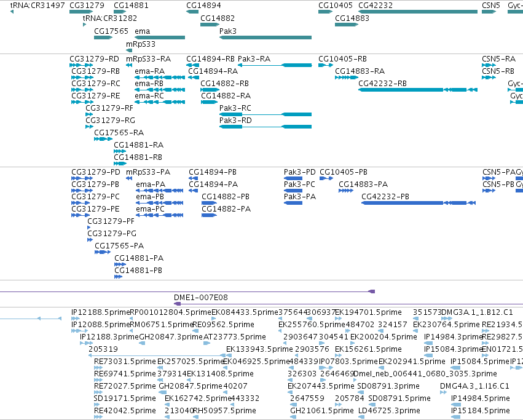
Task: Open the CG42232-PB protein label
Action: (x=385, y=197)
